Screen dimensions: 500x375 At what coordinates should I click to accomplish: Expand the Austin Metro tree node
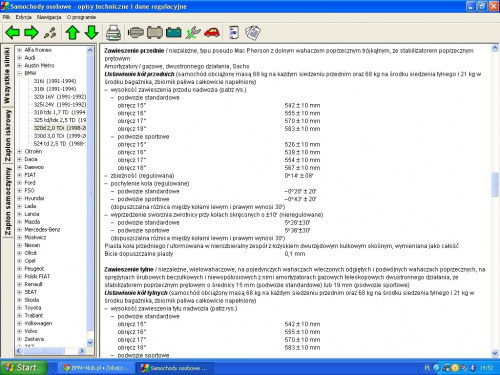coord(20,66)
